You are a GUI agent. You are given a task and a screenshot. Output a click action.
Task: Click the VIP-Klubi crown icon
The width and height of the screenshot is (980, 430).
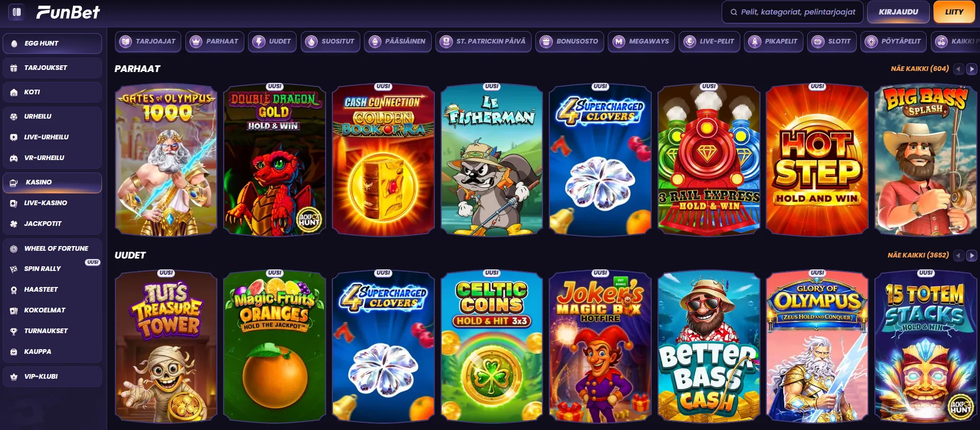14,377
